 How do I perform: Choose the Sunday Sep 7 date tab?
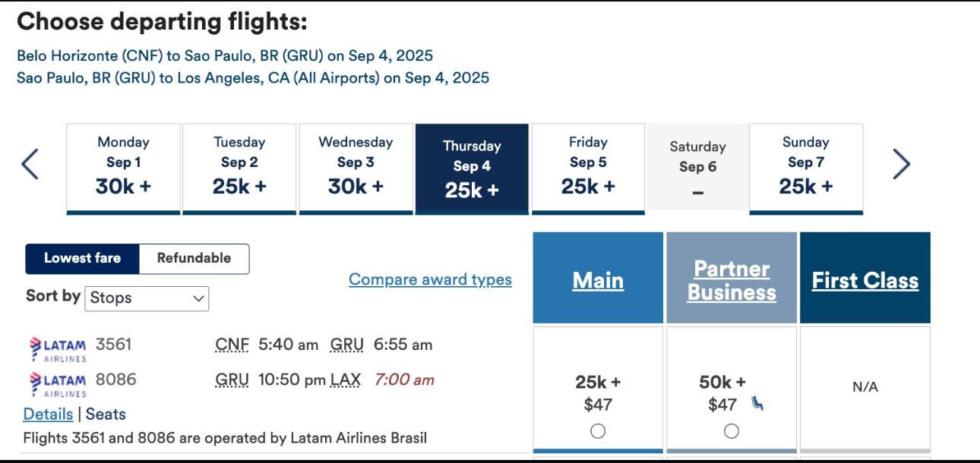[x=806, y=169]
